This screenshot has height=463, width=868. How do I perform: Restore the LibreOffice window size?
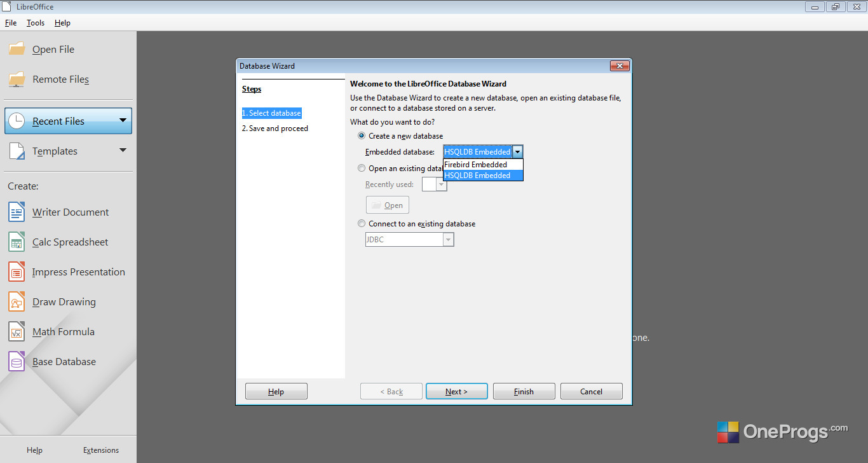(x=835, y=6)
